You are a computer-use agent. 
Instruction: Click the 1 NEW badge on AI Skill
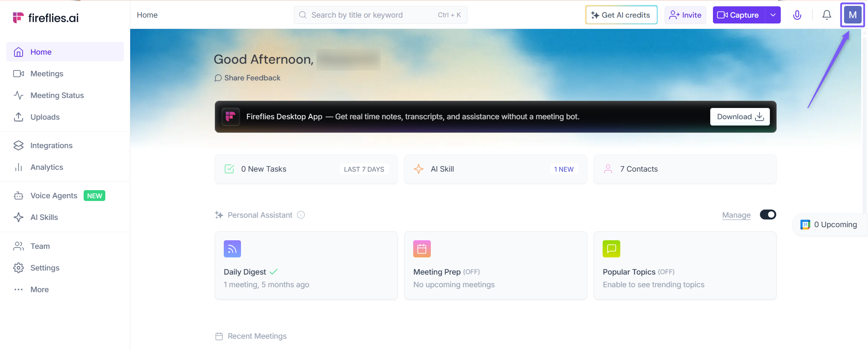(x=564, y=169)
